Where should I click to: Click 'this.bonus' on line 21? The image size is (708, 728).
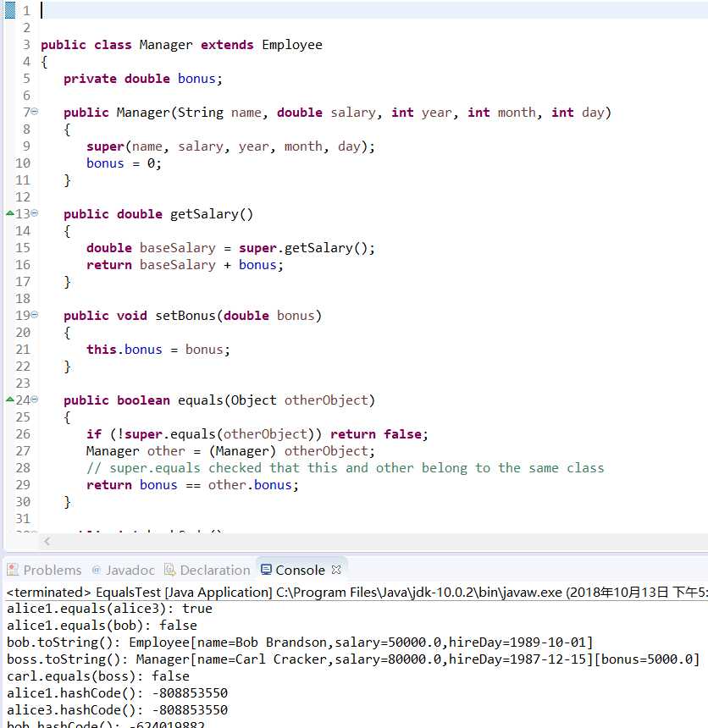coord(124,350)
